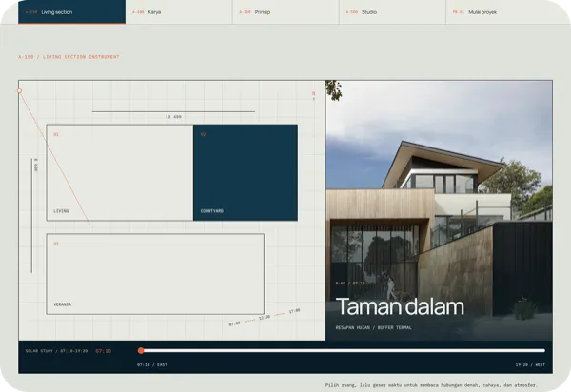This screenshot has width=571, height=392.
Task: Open the Mulai proyek tab
Action: tap(508, 12)
